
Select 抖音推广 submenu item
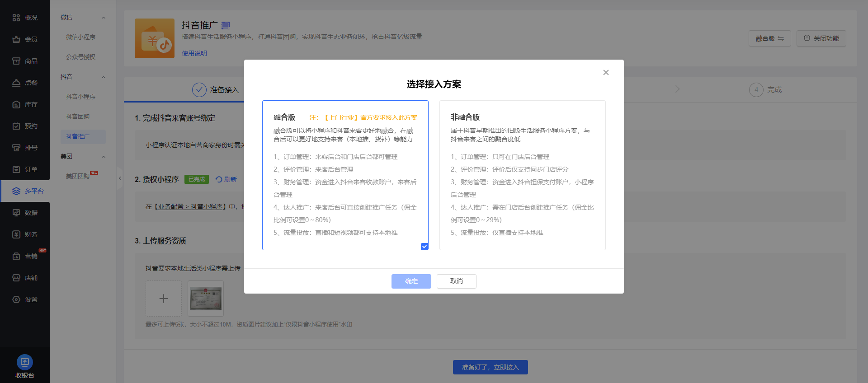[x=83, y=136]
